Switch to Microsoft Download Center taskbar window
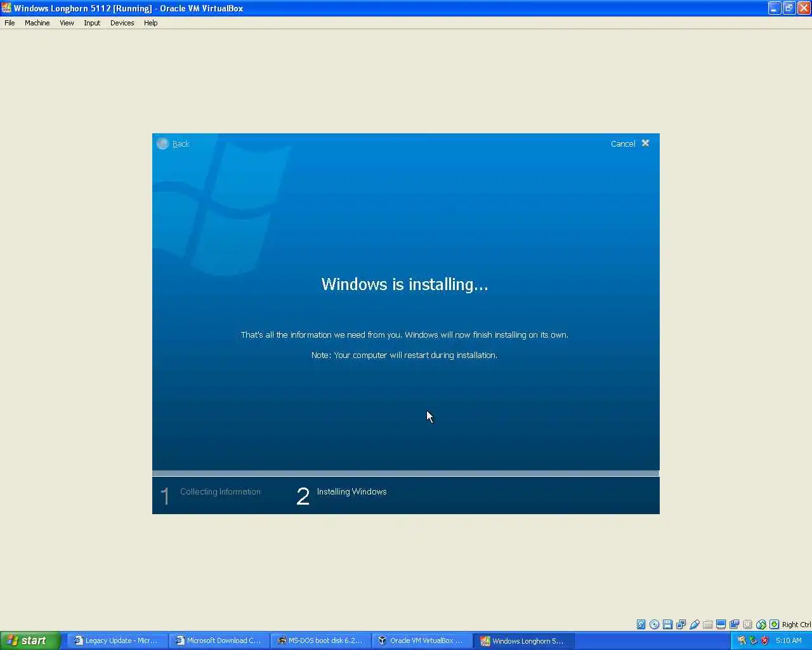This screenshot has height=650, width=812. click(x=219, y=640)
